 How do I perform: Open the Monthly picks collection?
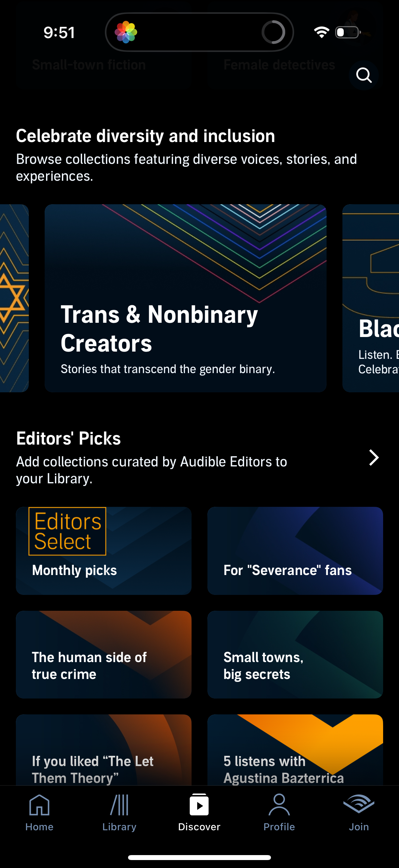[x=103, y=551]
